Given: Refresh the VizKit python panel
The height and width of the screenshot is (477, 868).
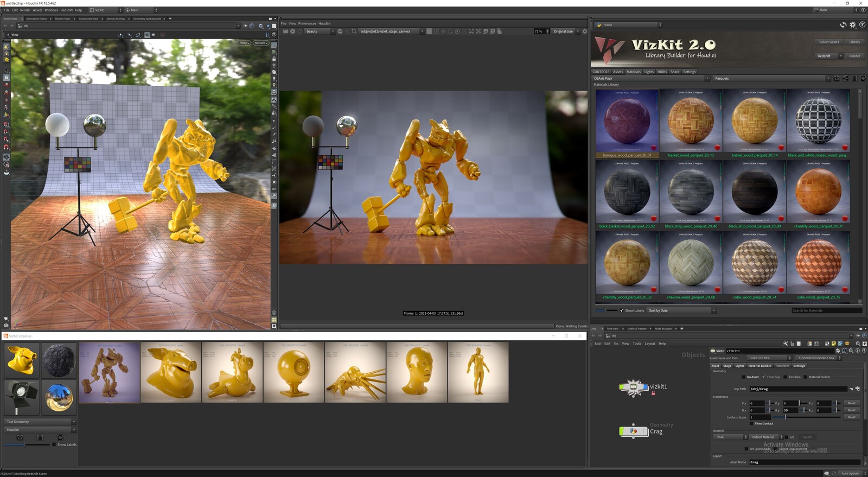Looking at the screenshot, I should point(844,25).
